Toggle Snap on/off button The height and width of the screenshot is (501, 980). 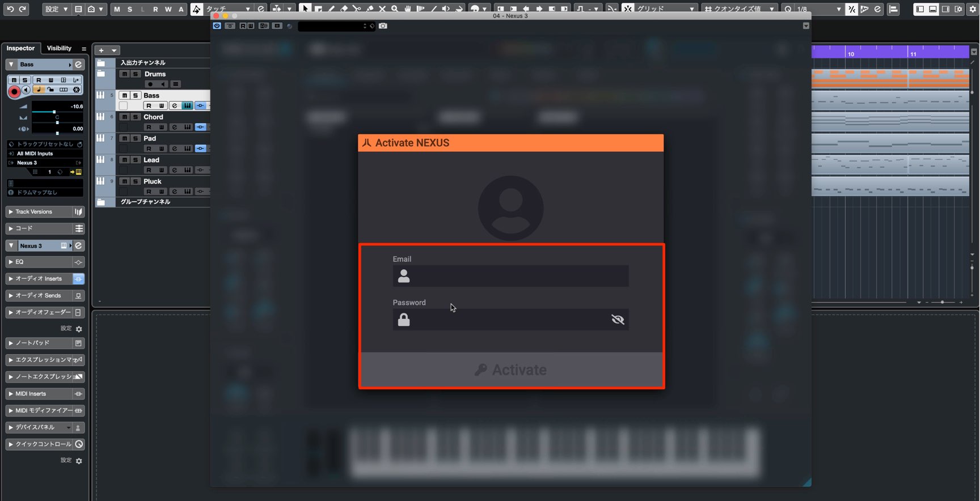pyautogui.click(x=628, y=9)
